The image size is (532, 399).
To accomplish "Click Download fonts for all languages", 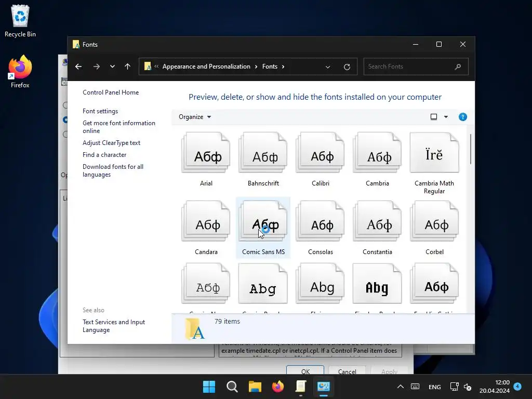I will 113,170.
